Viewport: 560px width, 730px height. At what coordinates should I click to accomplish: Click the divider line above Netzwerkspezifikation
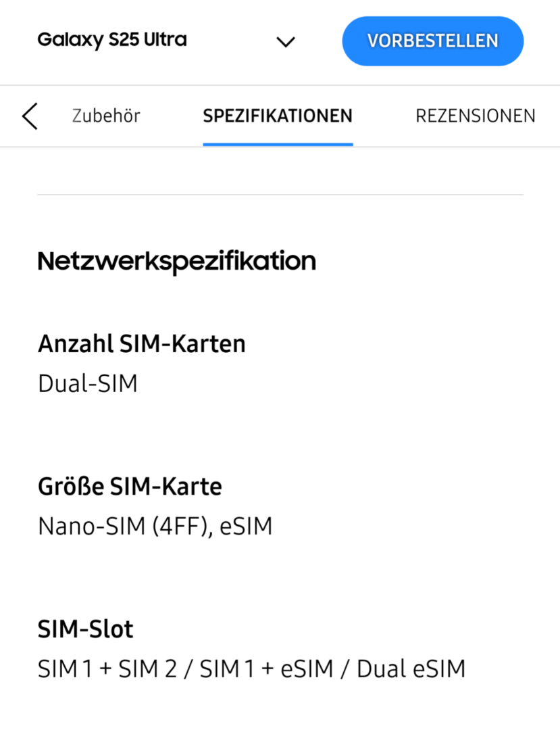click(280, 195)
